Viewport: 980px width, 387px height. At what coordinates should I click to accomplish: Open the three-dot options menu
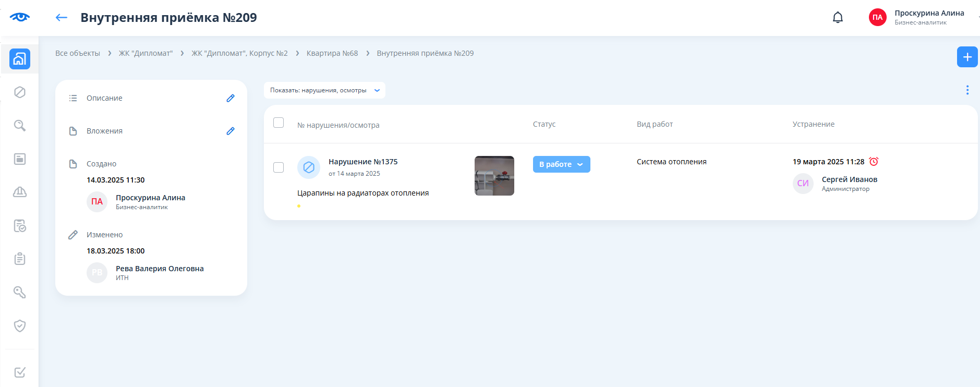[x=967, y=90]
